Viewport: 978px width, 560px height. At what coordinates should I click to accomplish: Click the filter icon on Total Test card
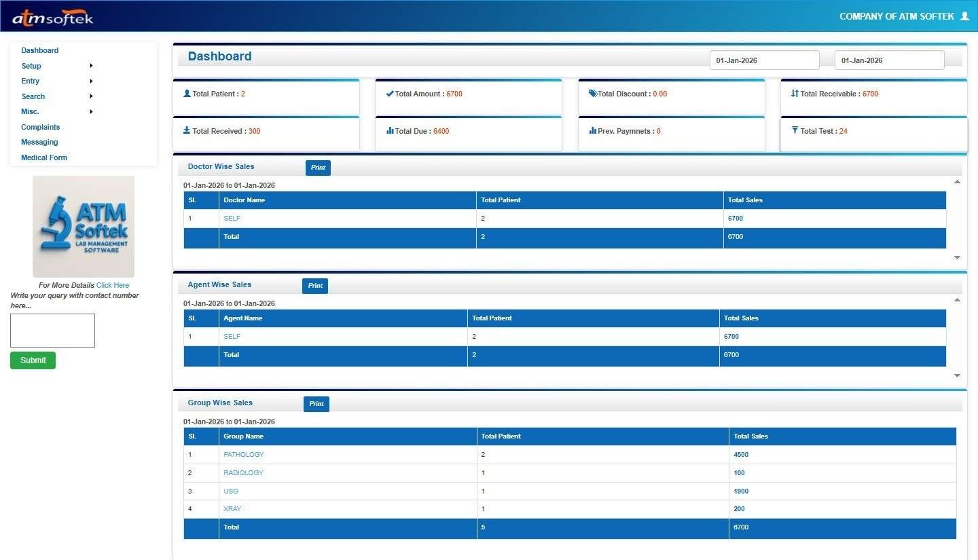pos(795,130)
